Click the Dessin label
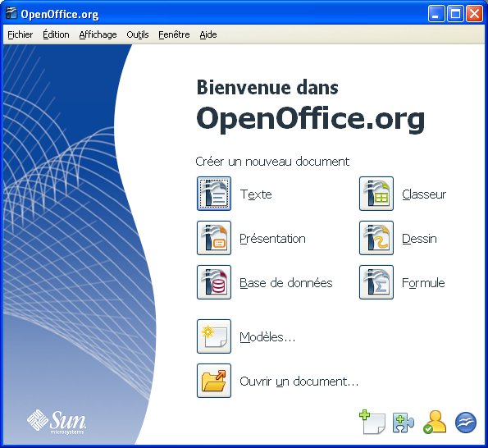Screen dimensions: 488x448 tap(419, 239)
